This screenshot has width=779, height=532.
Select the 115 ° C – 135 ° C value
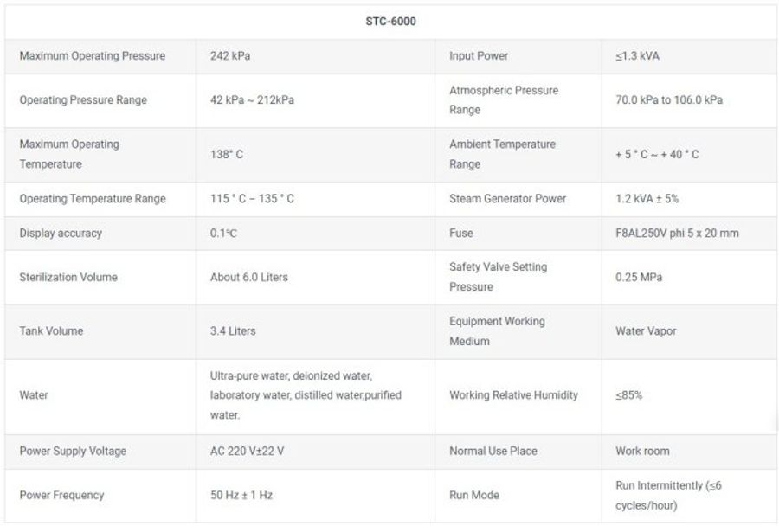click(252, 199)
